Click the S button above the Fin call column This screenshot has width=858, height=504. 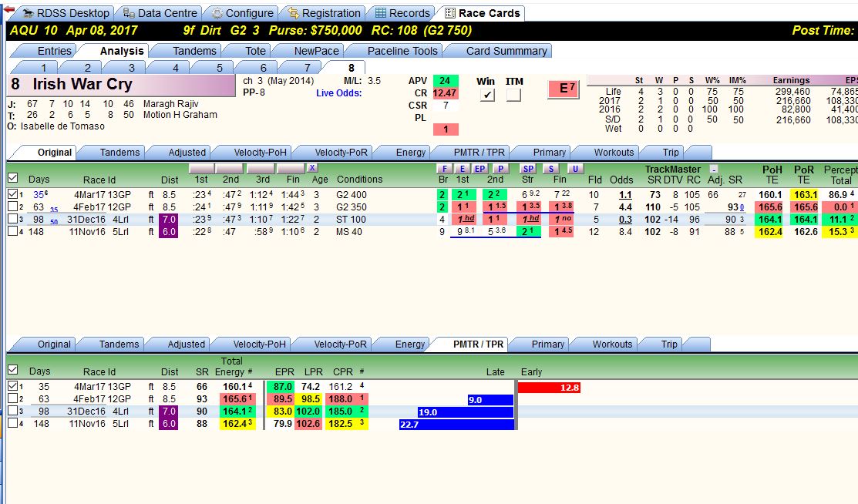(551, 169)
